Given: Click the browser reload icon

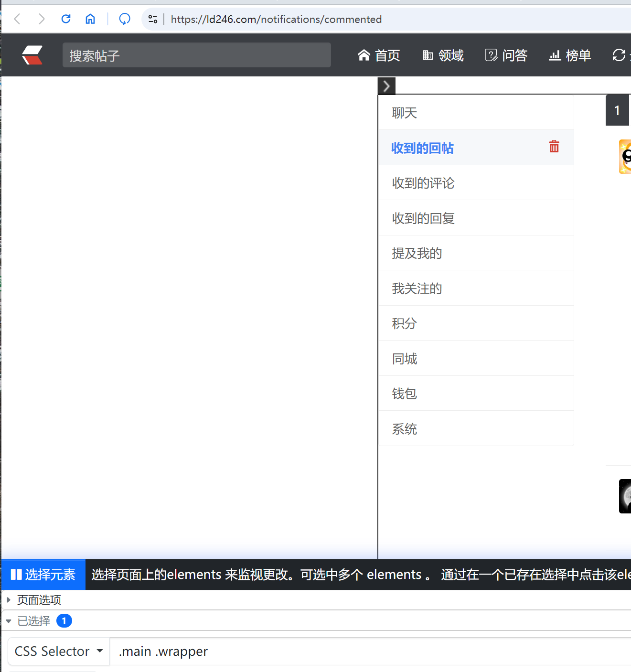Looking at the screenshot, I should coord(66,19).
